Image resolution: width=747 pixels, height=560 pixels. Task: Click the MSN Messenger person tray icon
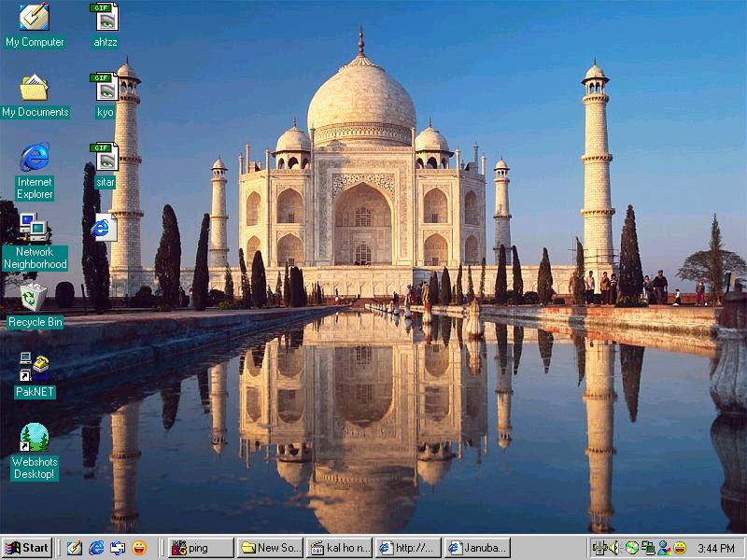664,548
